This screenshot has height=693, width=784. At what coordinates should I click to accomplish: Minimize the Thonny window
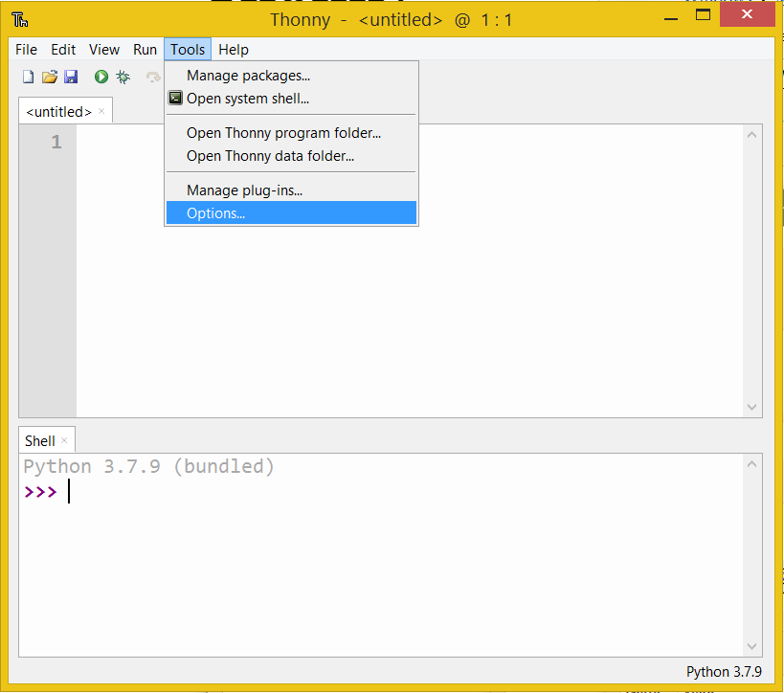click(670, 19)
